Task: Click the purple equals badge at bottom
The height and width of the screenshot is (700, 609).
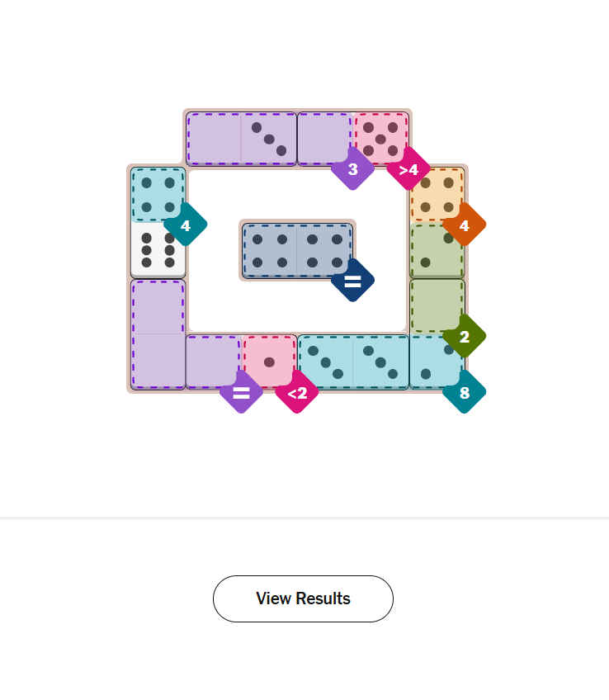Action: (241, 392)
